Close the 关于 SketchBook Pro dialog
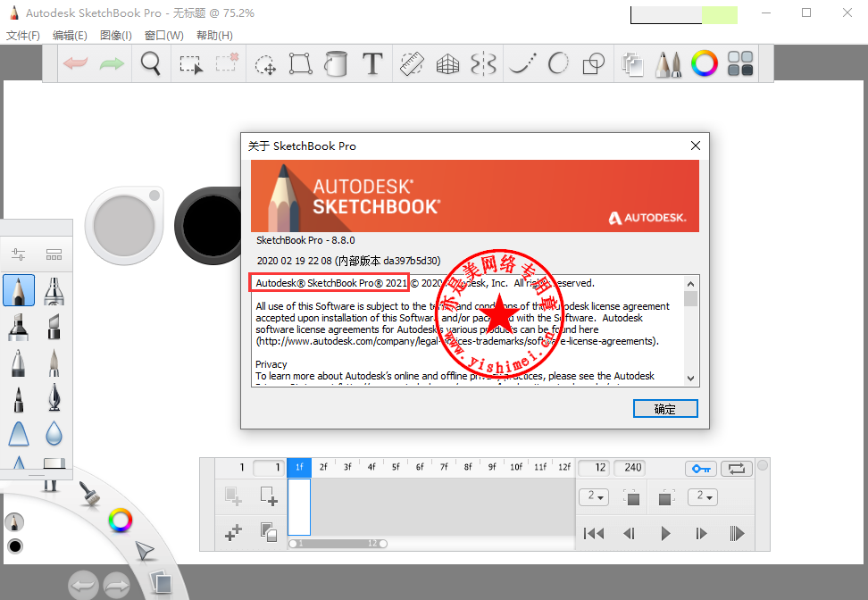Viewport: 868px width, 600px height. point(696,146)
